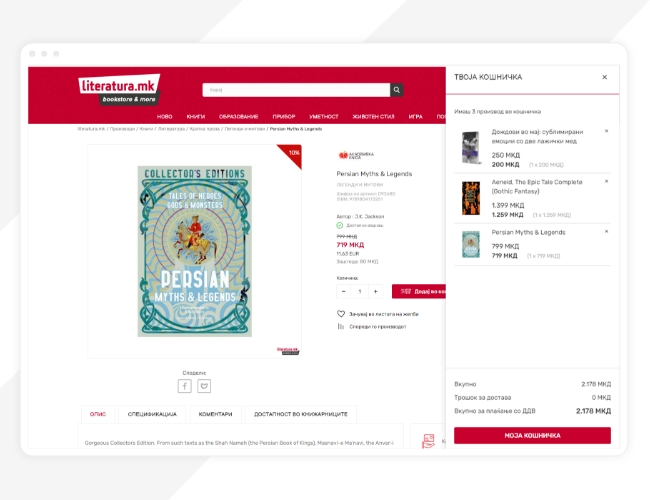
Task: Click the Persian Myths cart thumbnail
Action: click(x=471, y=244)
